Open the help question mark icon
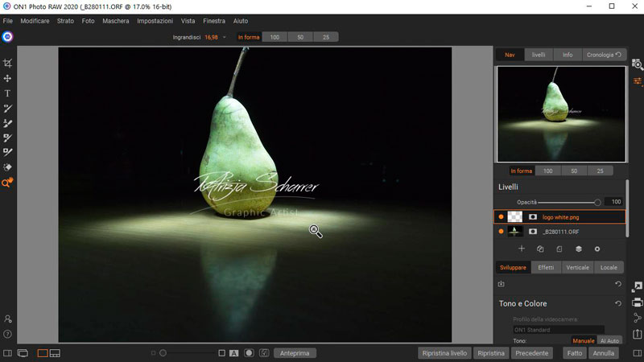The width and height of the screenshot is (644, 362). (7, 334)
